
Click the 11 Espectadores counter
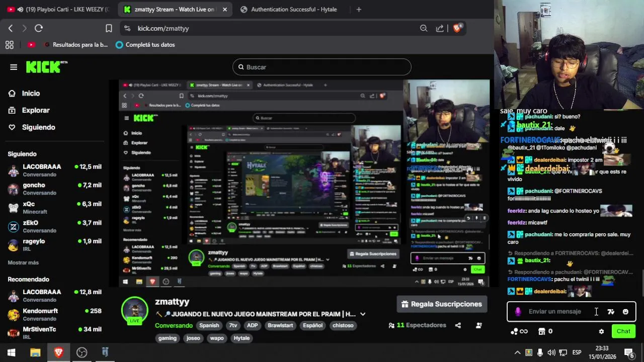pos(417,325)
